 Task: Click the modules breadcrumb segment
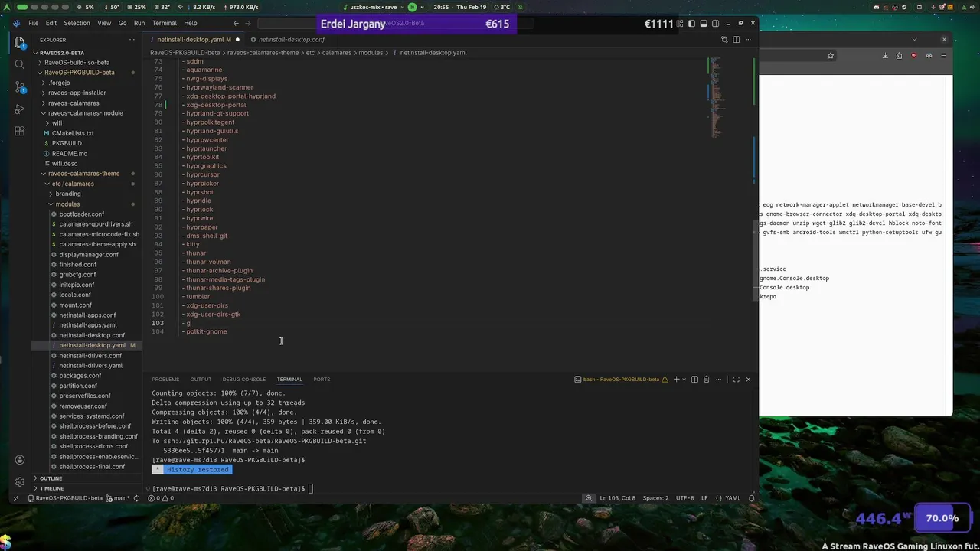tap(371, 53)
